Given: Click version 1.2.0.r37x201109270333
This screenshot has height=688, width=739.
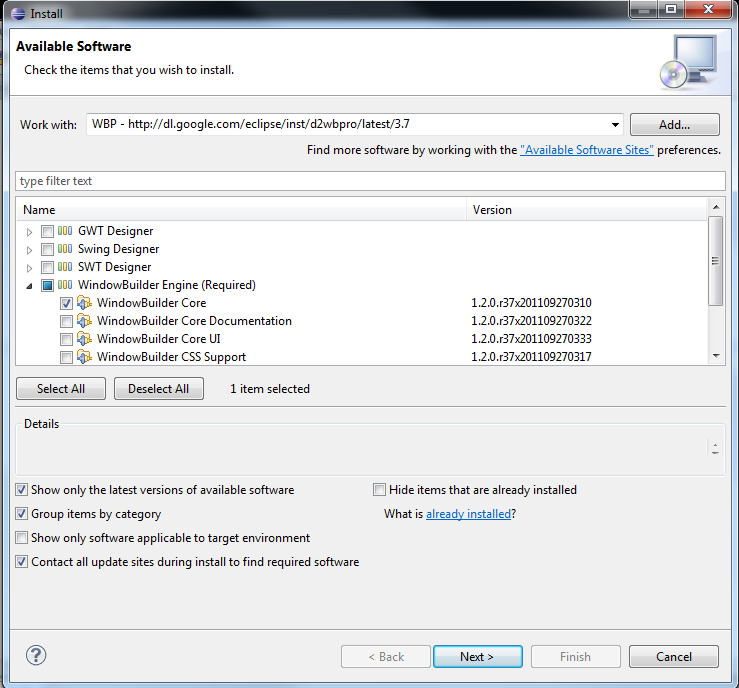Looking at the screenshot, I should pos(531,339).
